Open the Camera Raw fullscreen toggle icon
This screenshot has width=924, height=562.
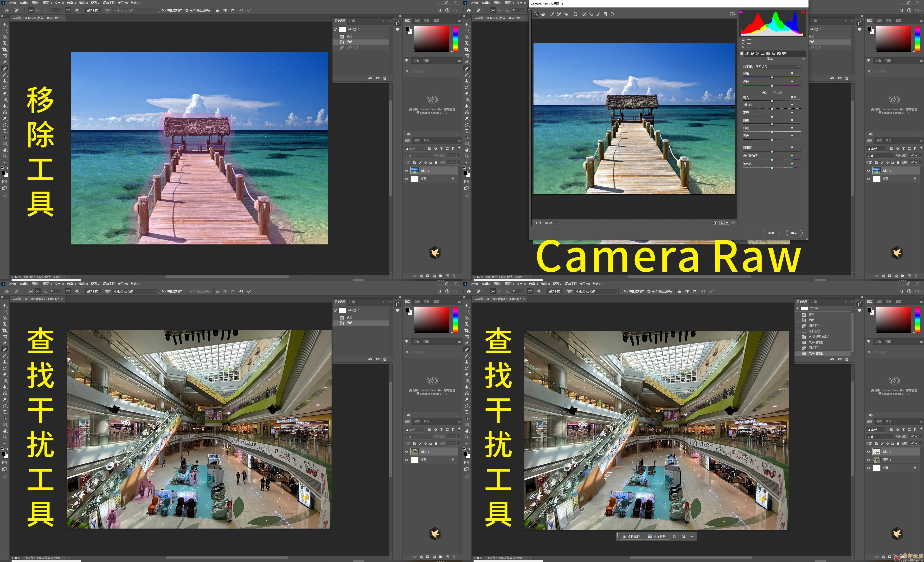[x=732, y=14]
